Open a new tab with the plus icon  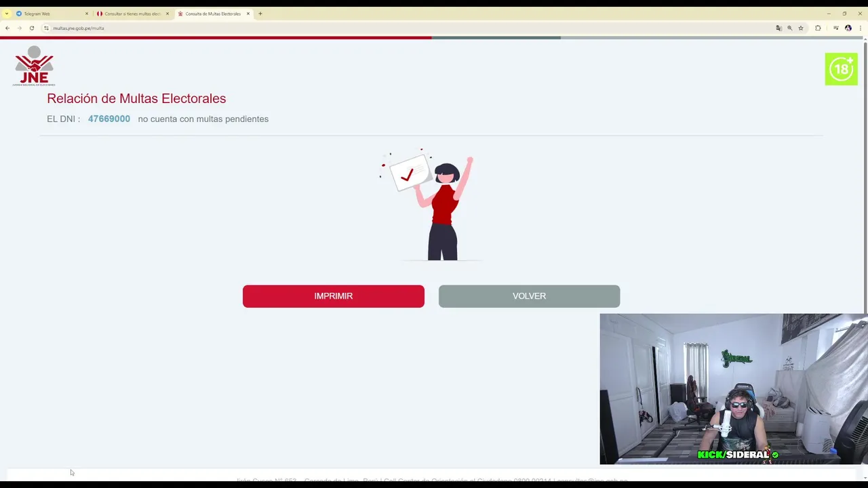[x=260, y=14]
